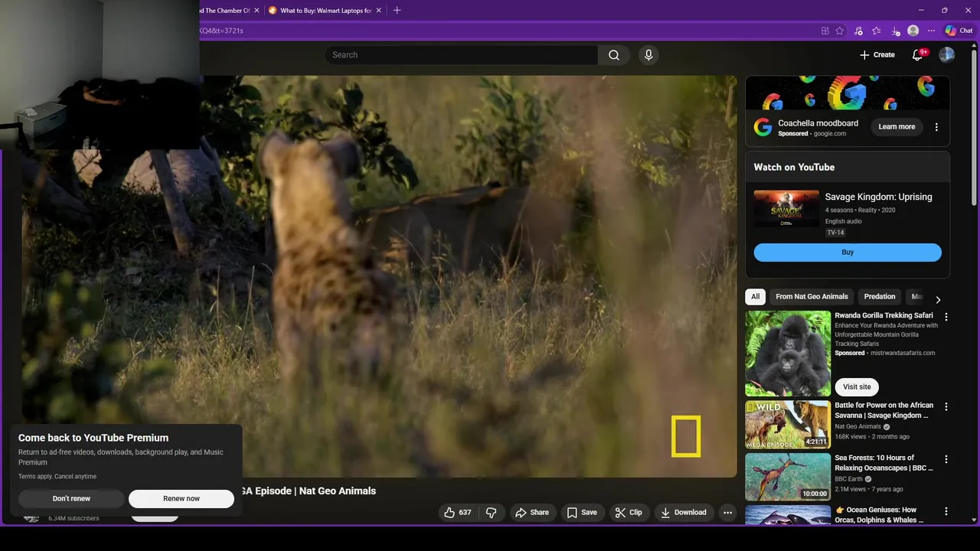Image resolution: width=980 pixels, height=551 pixels.
Task: Open browser profile avatar
Action: [913, 31]
